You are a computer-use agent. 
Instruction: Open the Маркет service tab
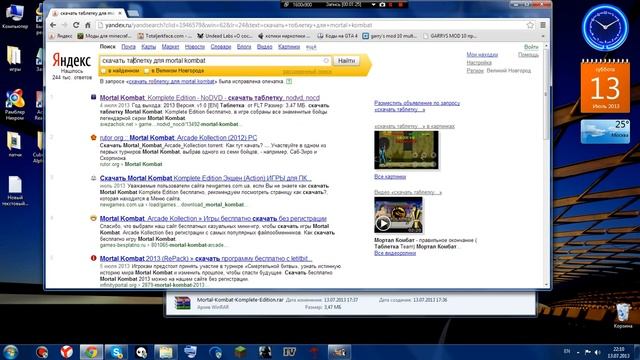coord(170,47)
